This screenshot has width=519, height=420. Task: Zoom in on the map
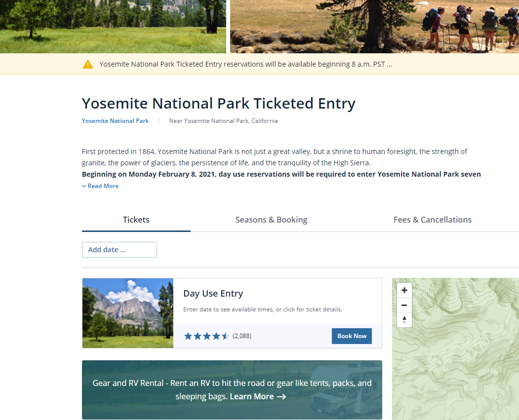pyautogui.click(x=404, y=290)
